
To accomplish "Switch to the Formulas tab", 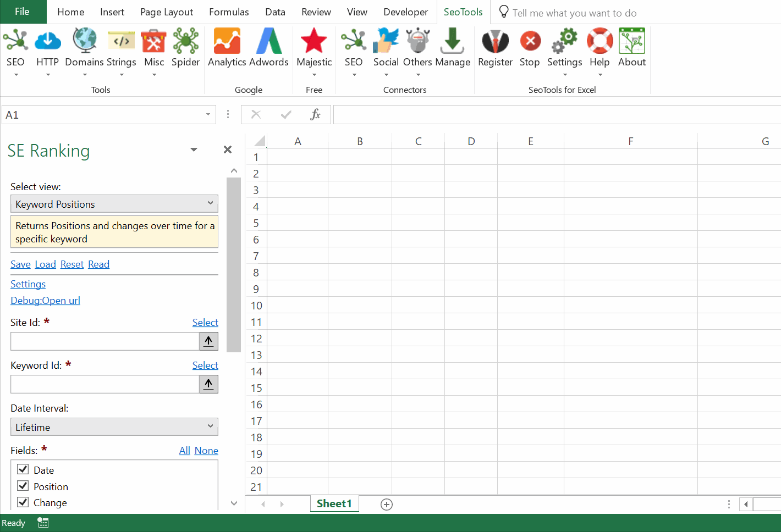I will 229,12.
